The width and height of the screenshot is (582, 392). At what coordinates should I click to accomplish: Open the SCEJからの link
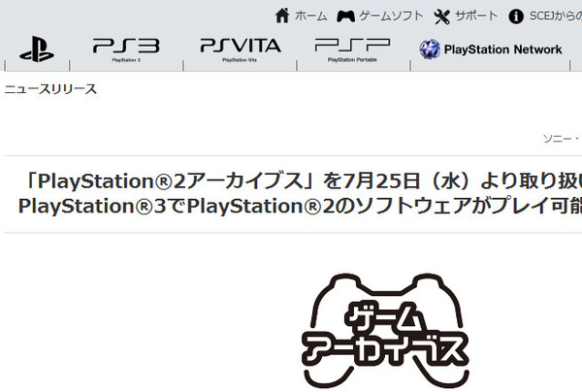(x=556, y=16)
